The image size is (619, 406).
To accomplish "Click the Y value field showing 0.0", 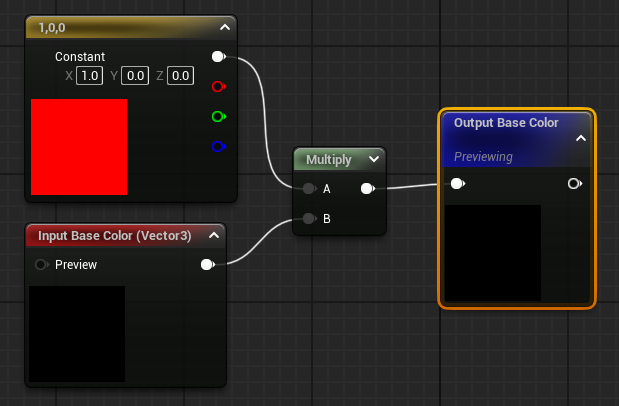I will click(135, 75).
